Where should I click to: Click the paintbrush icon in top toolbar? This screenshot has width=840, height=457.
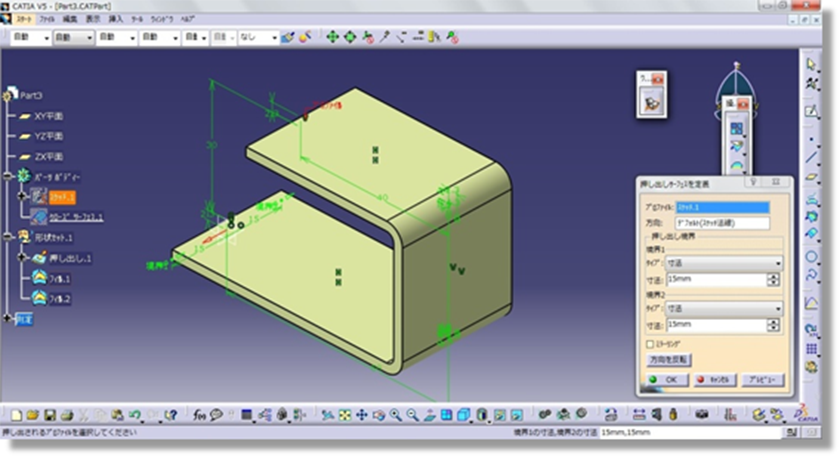point(288,37)
